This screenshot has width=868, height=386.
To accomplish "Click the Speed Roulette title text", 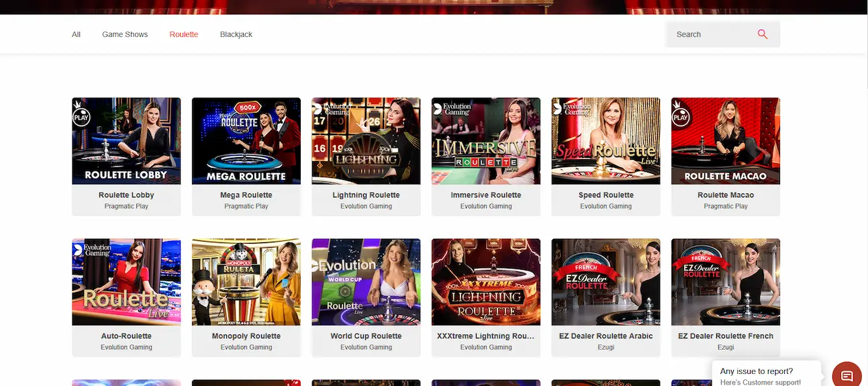I will [606, 195].
